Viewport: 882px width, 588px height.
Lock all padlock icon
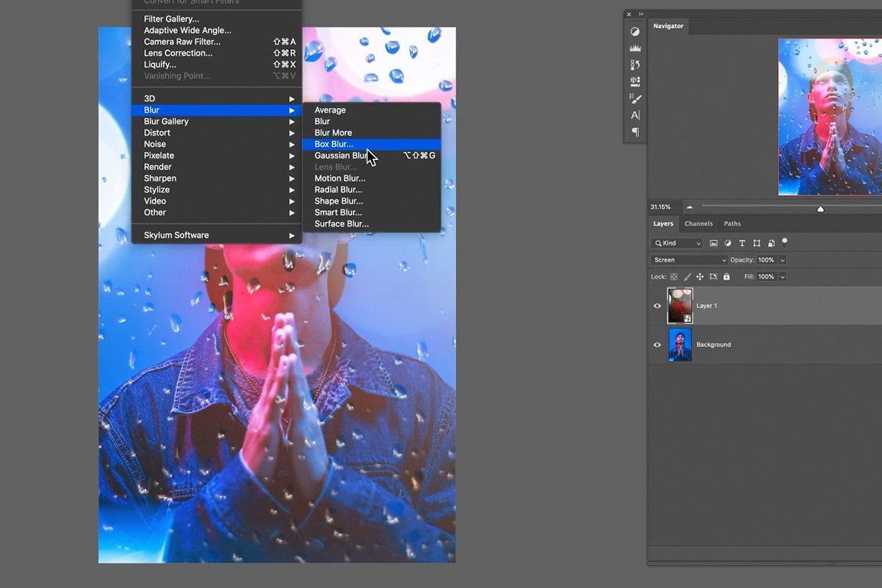point(726,277)
